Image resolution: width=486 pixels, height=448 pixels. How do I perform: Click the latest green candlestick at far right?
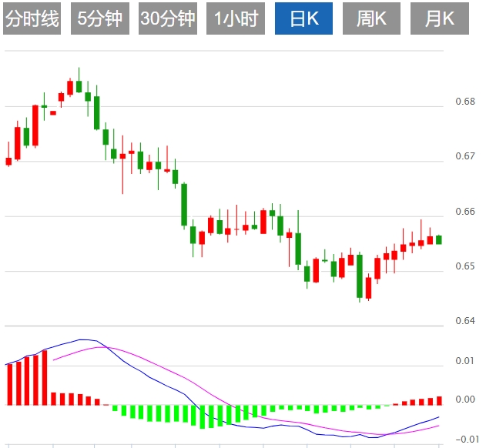tap(439, 240)
